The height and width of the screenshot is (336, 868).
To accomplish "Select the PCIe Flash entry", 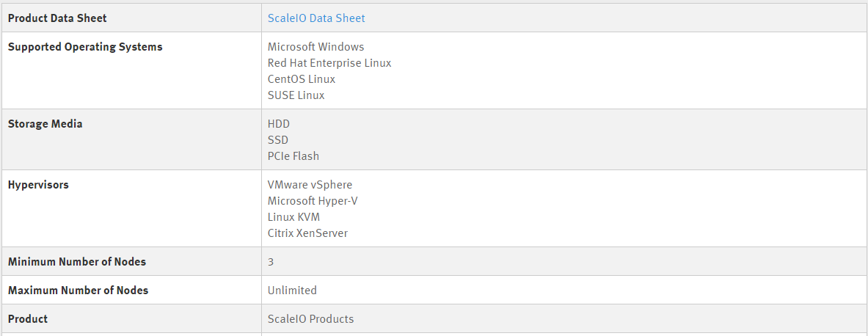I will coord(293,156).
